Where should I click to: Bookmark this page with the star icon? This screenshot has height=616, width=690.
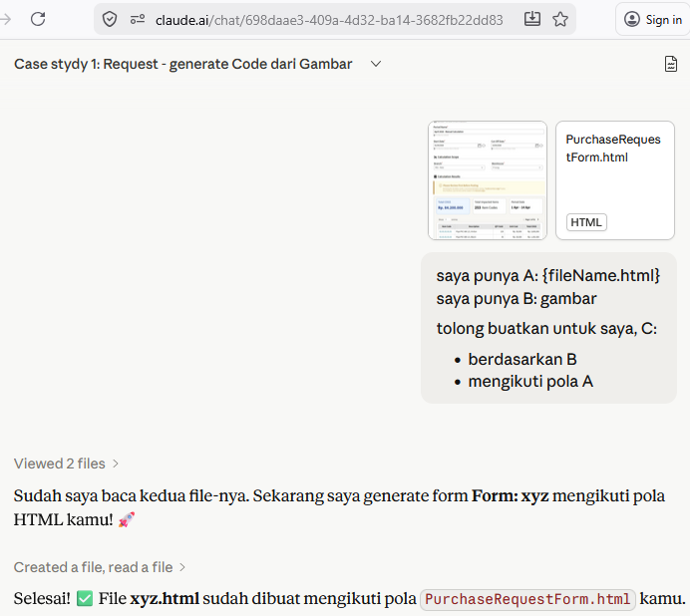(560, 19)
